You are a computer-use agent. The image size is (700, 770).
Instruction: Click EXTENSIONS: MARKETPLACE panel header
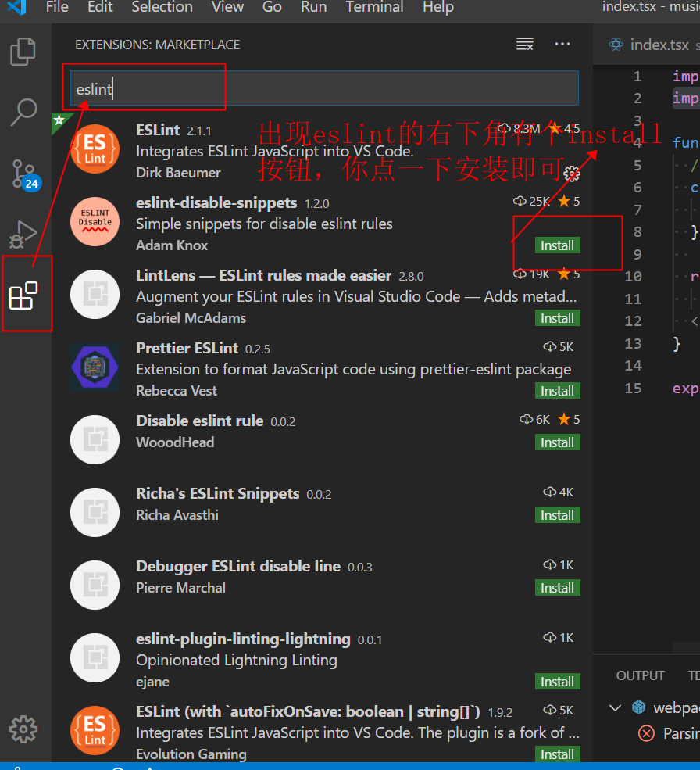click(x=157, y=45)
